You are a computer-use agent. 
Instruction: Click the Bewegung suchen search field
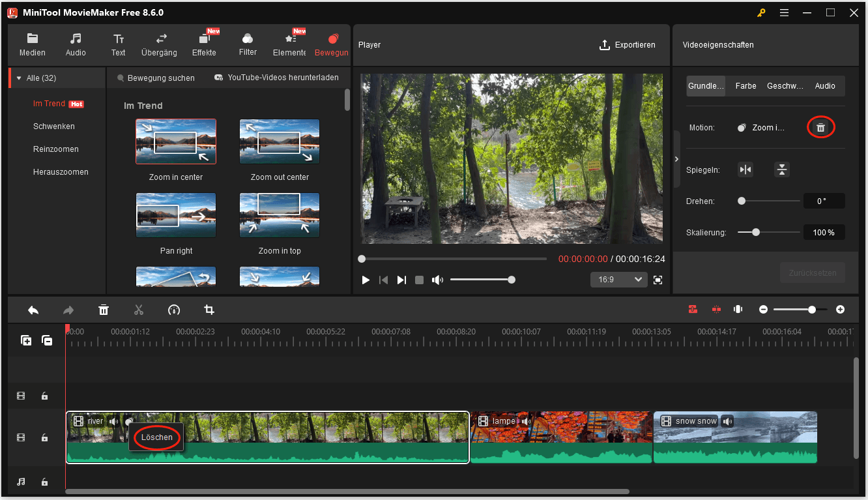coord(156,78)
